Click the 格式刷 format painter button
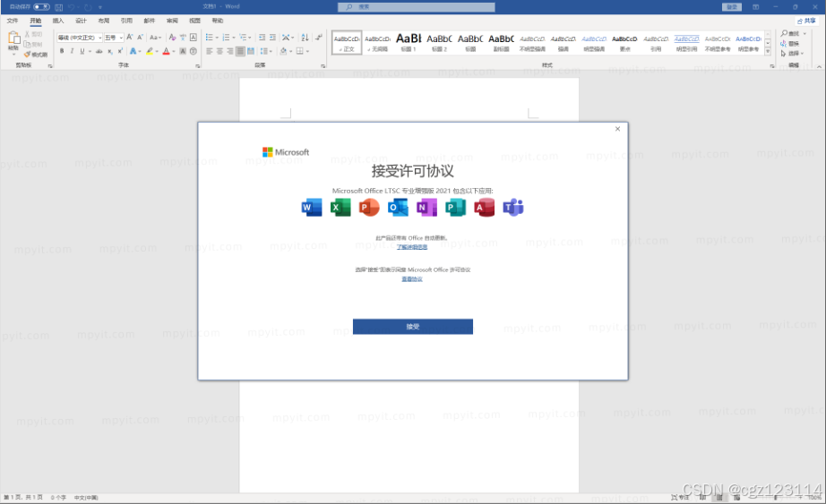 click(35, 55)
